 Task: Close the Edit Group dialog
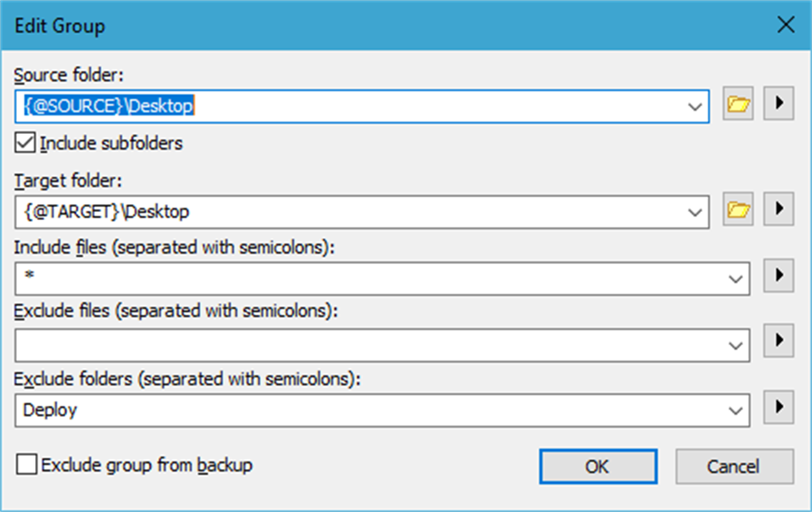[x=786, y=25]
